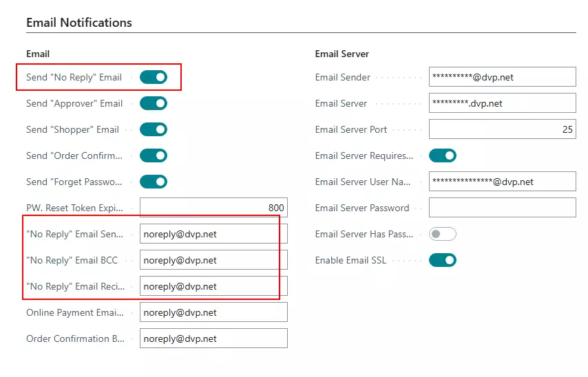The width and height of the screenshot is (588, 377).
Task: Click the "No Reply" Email Reci... input
Action: (x=213, y=286)
